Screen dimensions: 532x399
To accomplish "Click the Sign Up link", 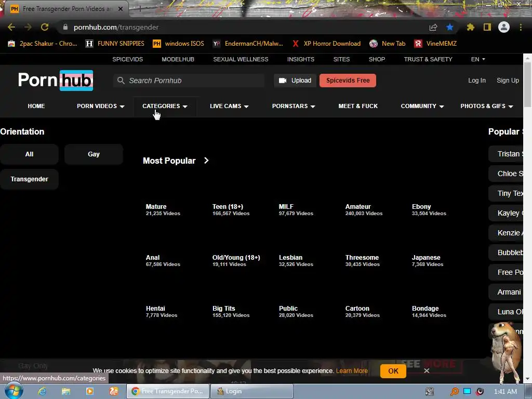I will tap(508, 81).
